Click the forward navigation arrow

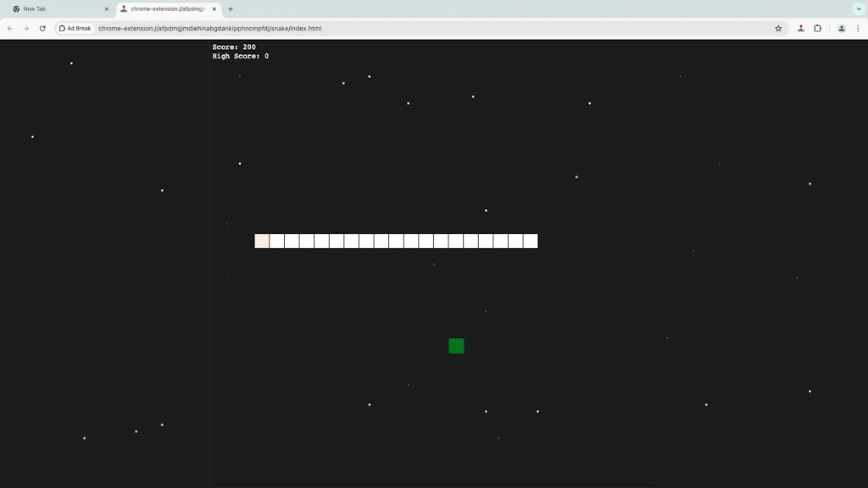(25, 28)
